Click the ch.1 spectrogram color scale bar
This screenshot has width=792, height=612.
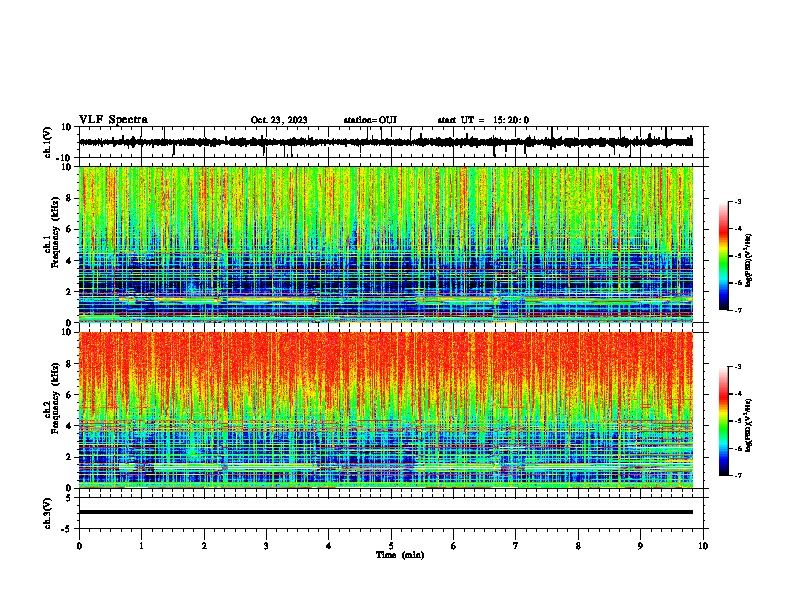click(724, 256)
